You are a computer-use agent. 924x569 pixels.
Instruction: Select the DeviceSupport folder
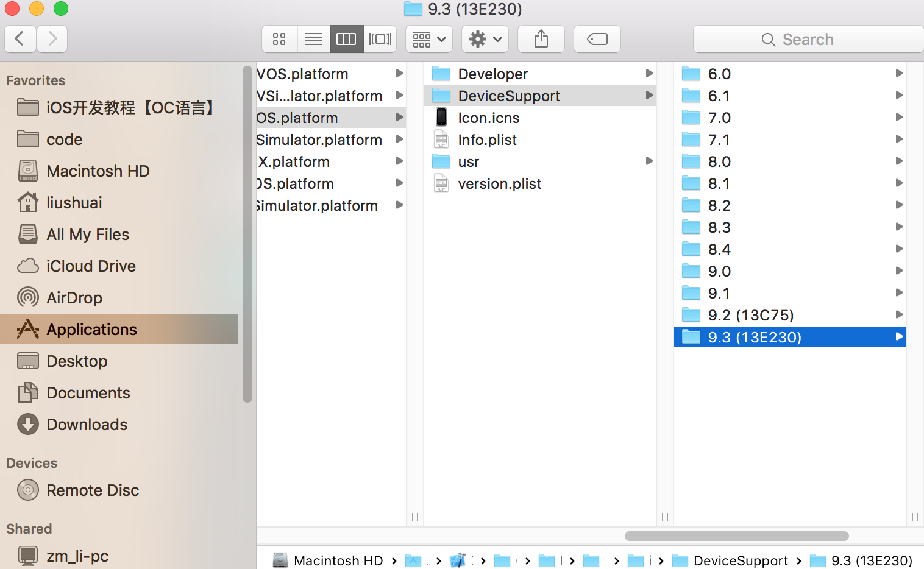[x=508, y=96]
